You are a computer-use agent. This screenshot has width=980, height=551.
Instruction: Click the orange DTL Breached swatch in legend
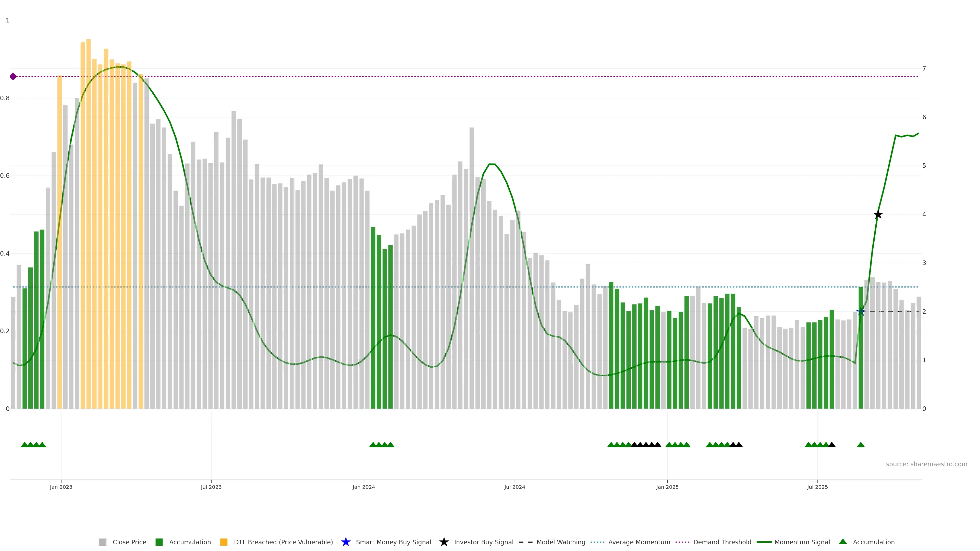click(224, 542)
